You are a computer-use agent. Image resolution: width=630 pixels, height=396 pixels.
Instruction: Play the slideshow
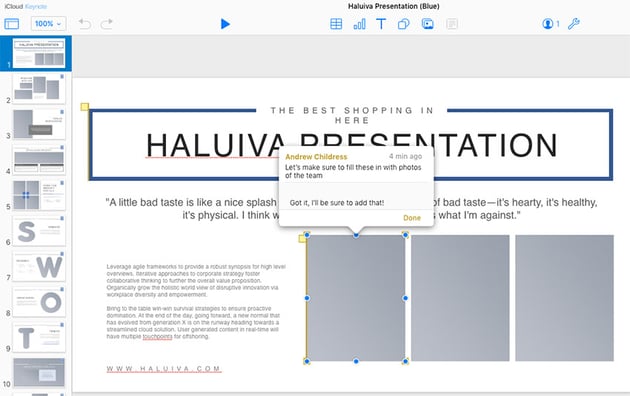point(225,24)
